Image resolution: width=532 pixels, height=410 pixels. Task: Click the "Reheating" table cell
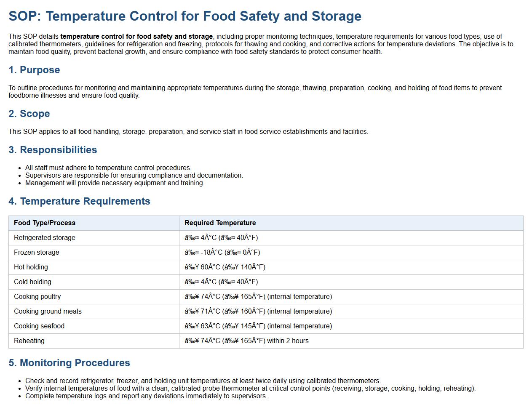(x=29, y=341)
